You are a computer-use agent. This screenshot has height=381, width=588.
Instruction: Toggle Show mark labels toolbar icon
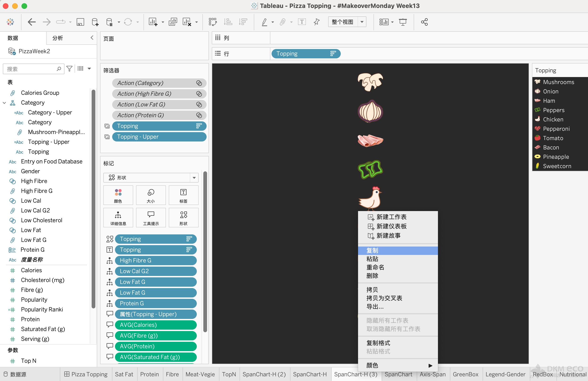(x=302, y=22)
